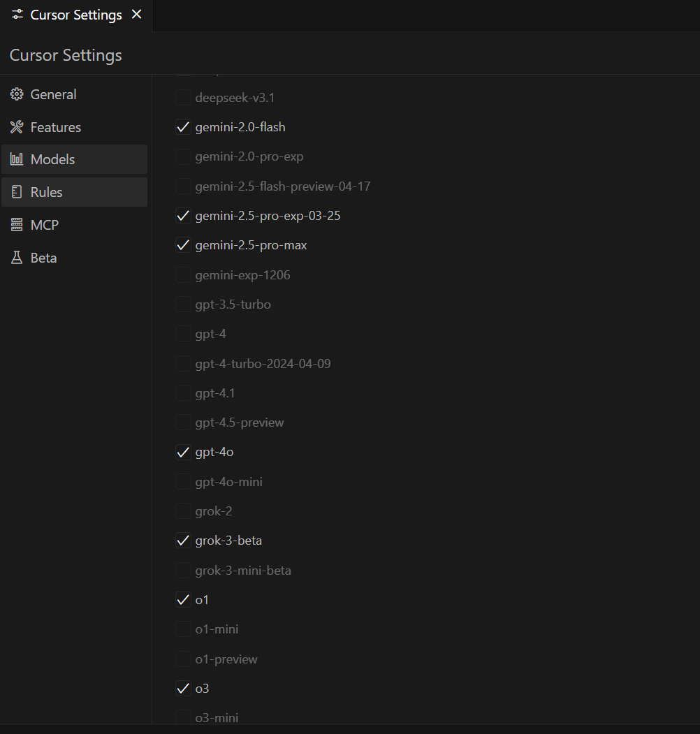Enable gpt-4-turbo-2024-04-09 checkbox
The image size is (700, 734).
(x=183, y=363)
